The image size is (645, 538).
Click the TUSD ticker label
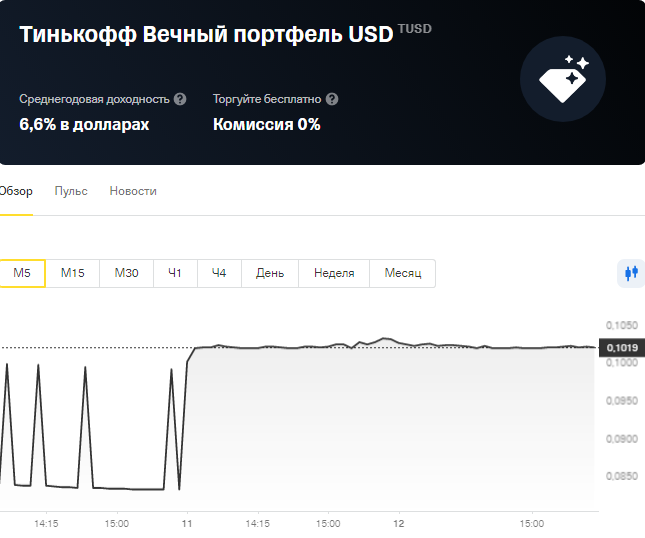[415, 29]
